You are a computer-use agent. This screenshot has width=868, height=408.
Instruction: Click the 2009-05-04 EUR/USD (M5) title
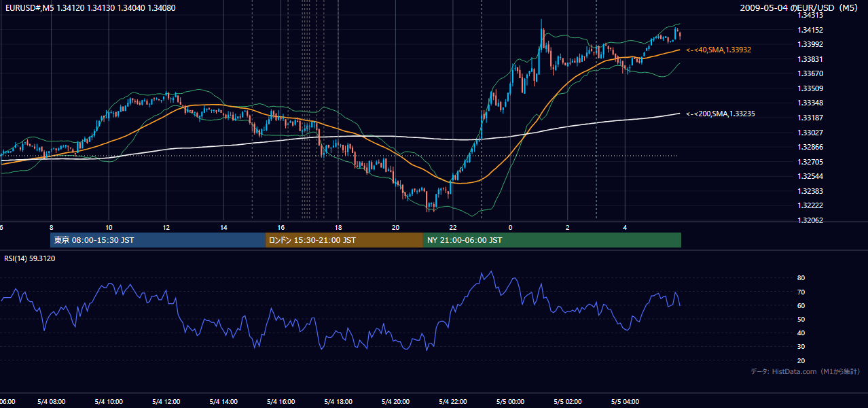(x=800, y=8)
